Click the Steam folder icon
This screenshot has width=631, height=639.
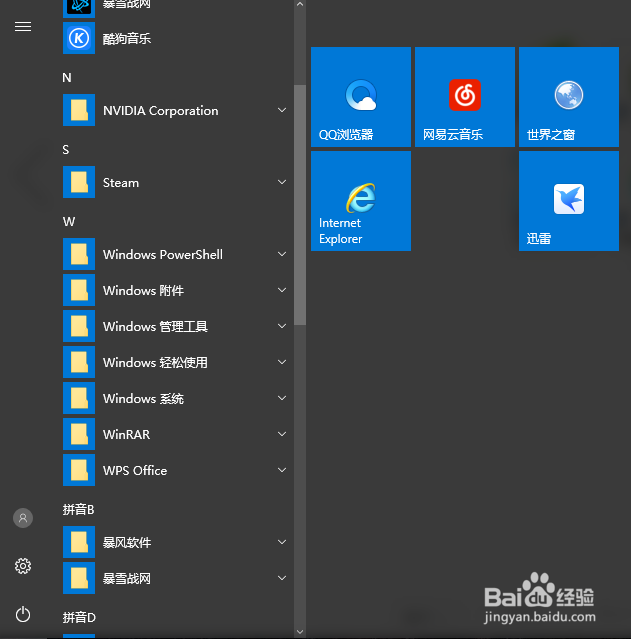tap(79, 182)
